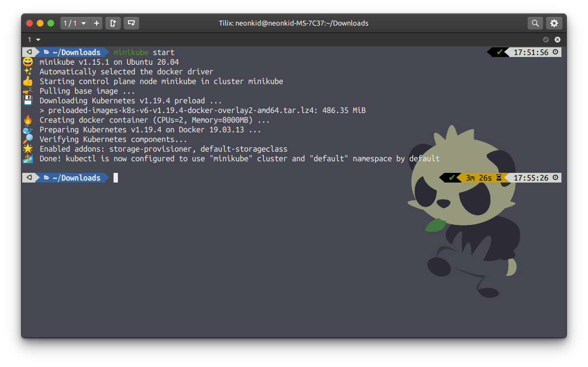Click the 'Pulling base image ...' line

tap(87, 91)
